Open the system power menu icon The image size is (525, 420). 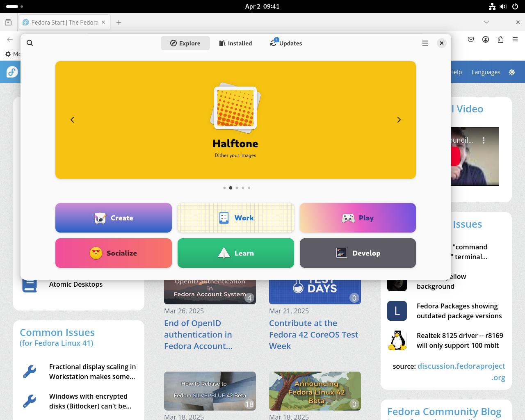515,7
